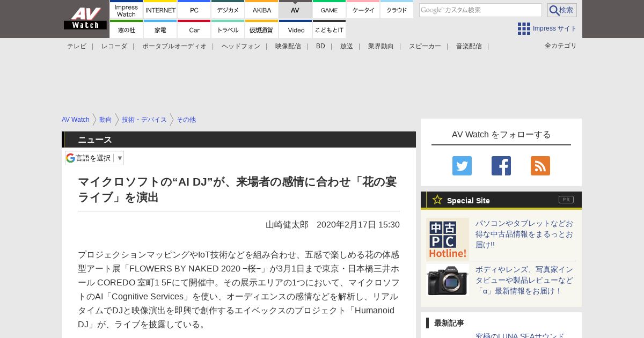Subscribe via the RSS feed icon
The width and height of the screenshot is (644, 338).
540,166
